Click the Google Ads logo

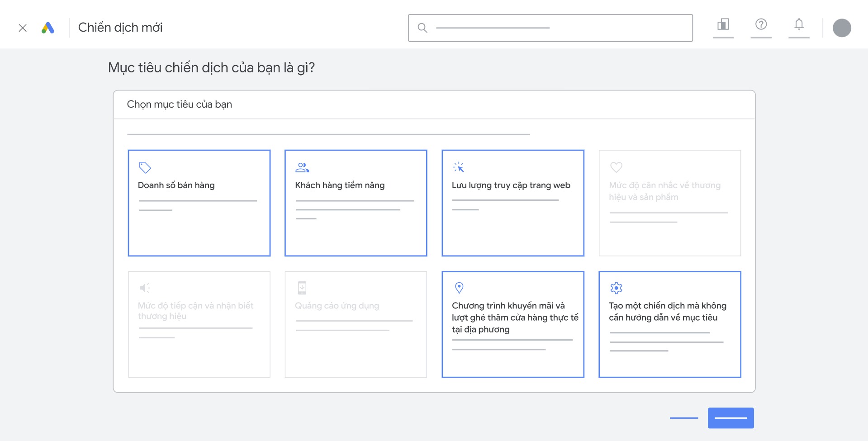(x=48, y=28)
